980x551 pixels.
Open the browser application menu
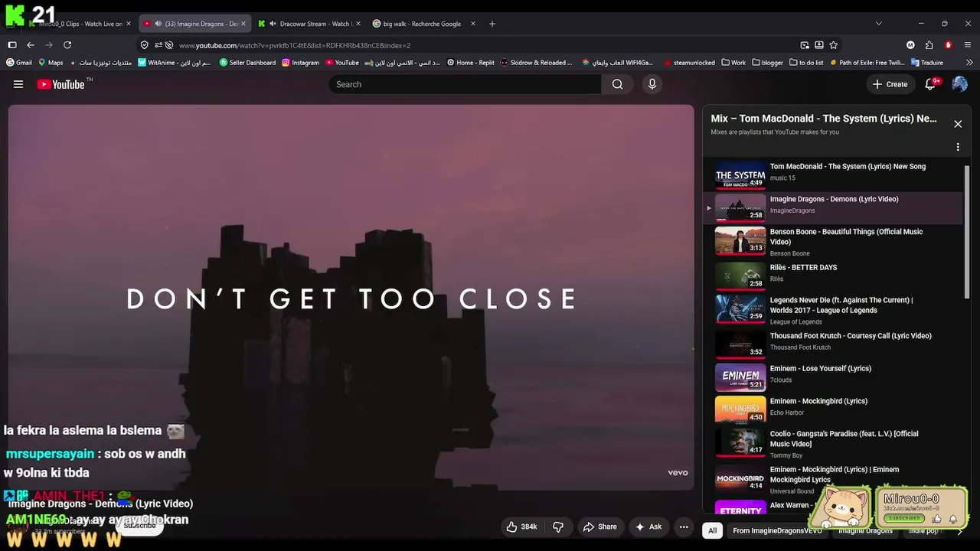click(969, 45)
